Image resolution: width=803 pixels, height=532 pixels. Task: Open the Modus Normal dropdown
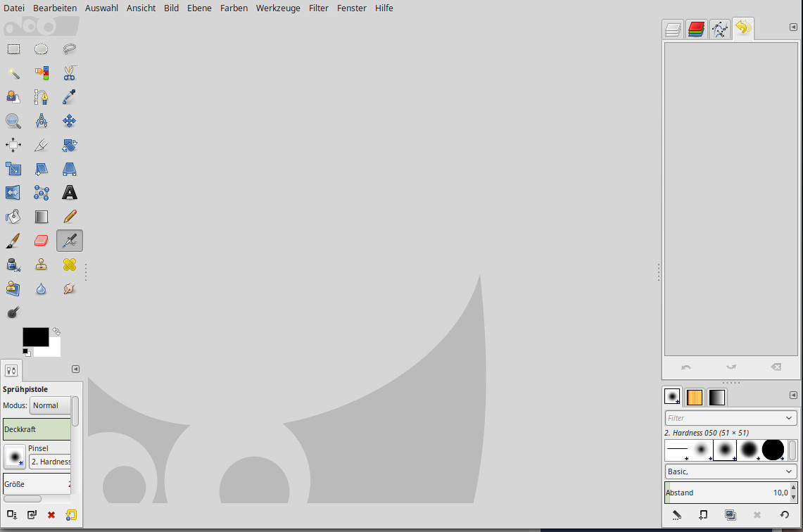point(50,405)
